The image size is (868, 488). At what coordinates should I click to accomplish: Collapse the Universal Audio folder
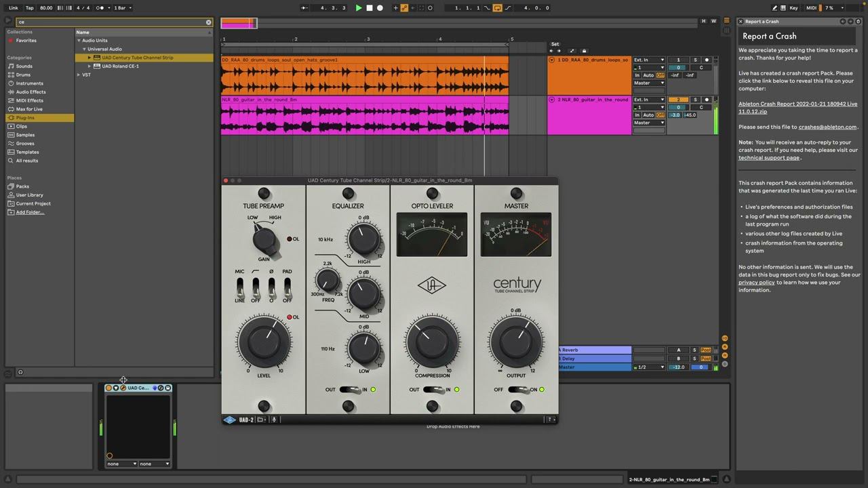pos(84,49)
